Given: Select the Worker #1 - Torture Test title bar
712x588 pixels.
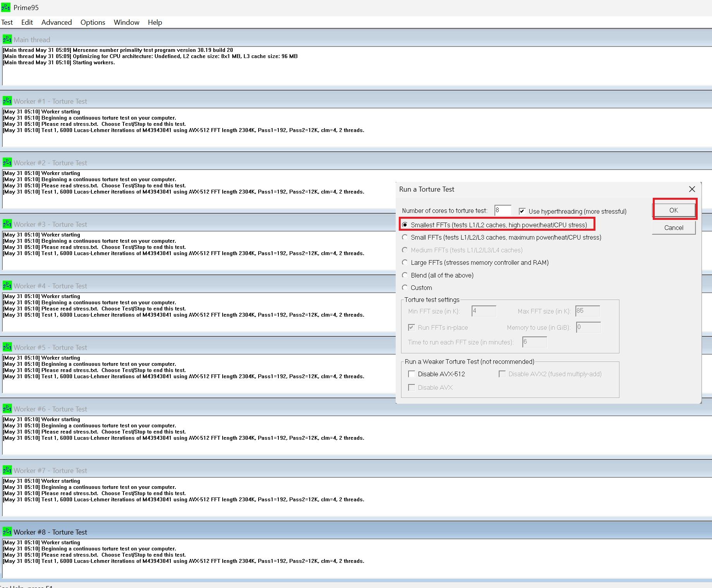Looking at the screenshot, I should click(x=356, y=101).
